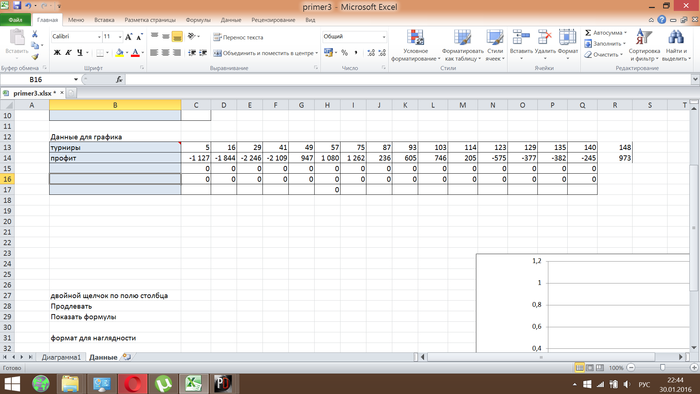The image size is (700, 394).
Task: Switch to the Диаграмма1 sheet tab
Action: point(61,357)
